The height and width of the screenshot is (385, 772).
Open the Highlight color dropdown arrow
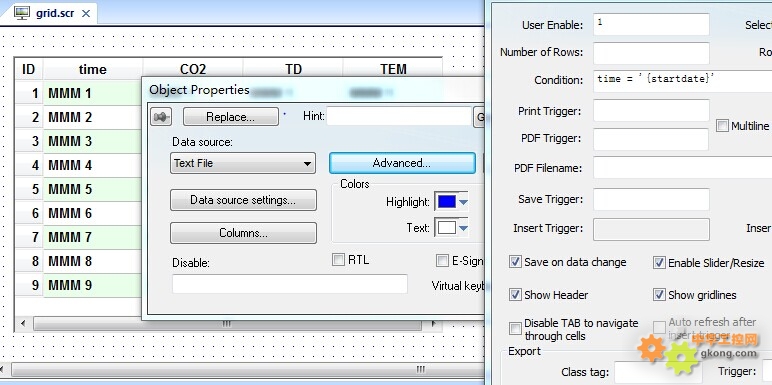tap(463, 202)
